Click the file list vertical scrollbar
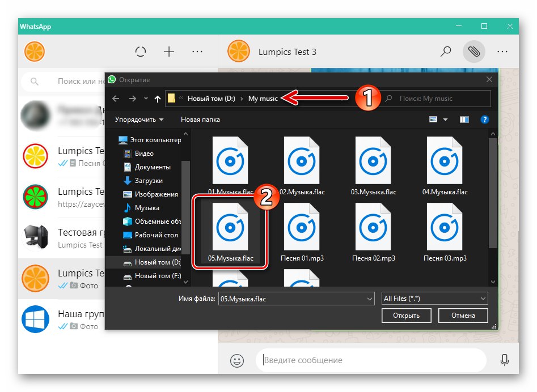The image size is (537, 392). coord(493,193)
